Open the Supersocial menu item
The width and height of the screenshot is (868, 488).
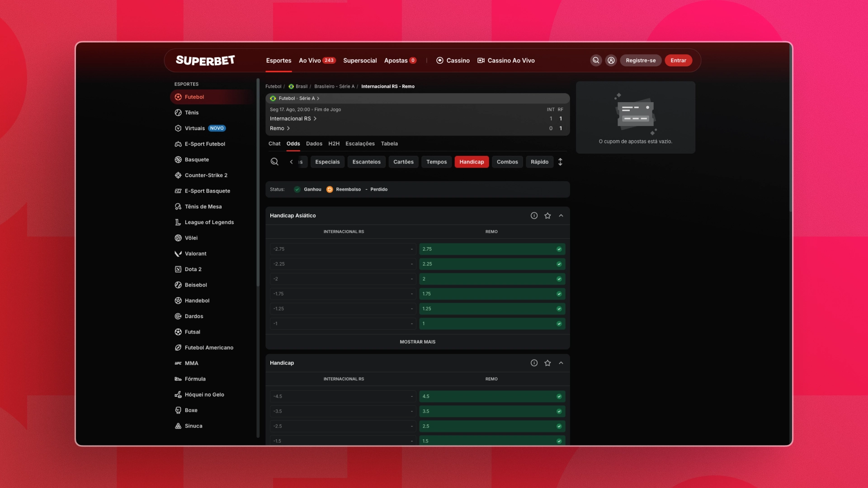tap(360, 61)
